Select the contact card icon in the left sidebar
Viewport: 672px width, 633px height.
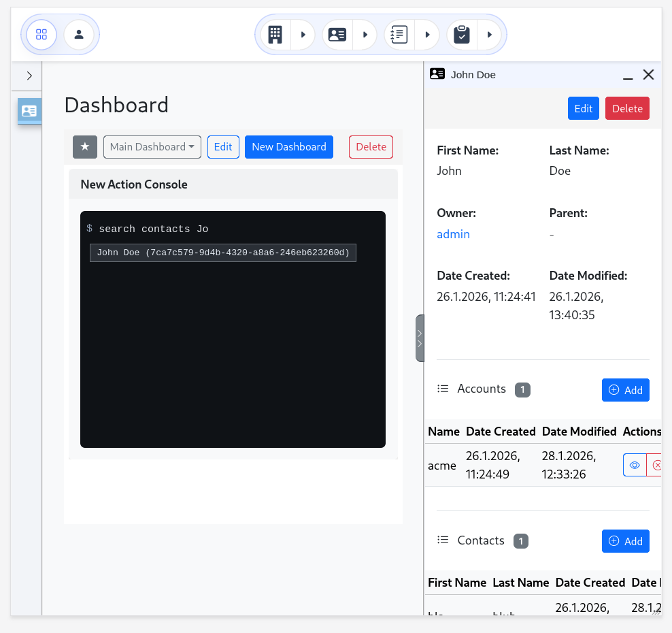tap(29, 110)
